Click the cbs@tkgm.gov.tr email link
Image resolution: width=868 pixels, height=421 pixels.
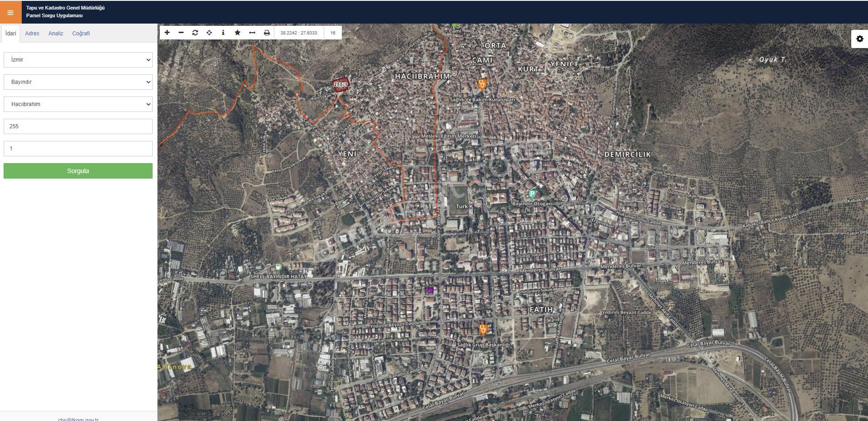pyautogui.click(x=78, y=420)
